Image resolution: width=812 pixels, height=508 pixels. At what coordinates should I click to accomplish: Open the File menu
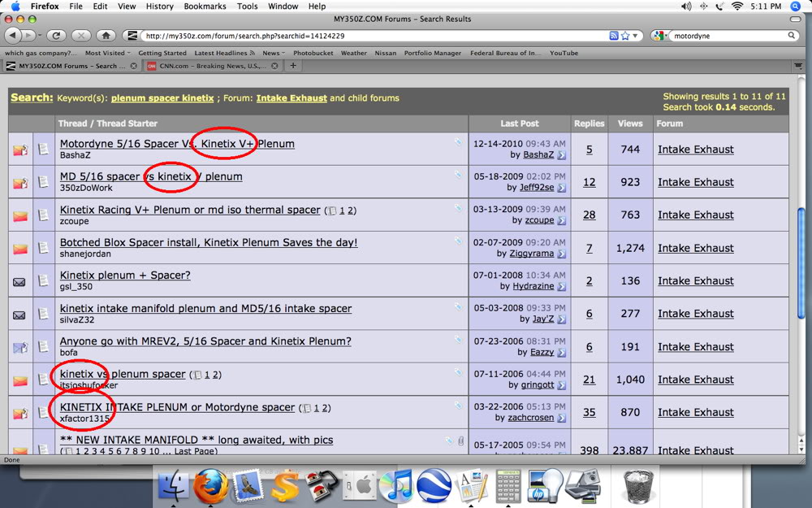pyautogui.click(x=76, y=7)
